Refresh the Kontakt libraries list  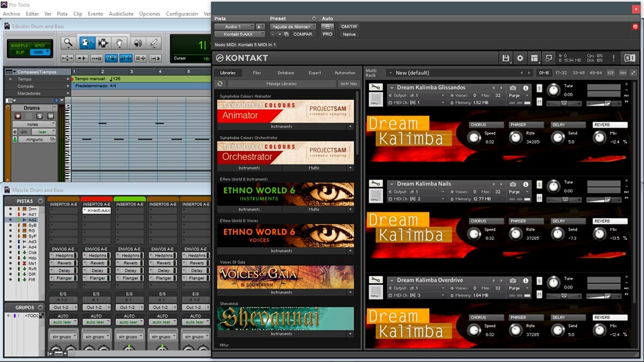tap(219, 84)
